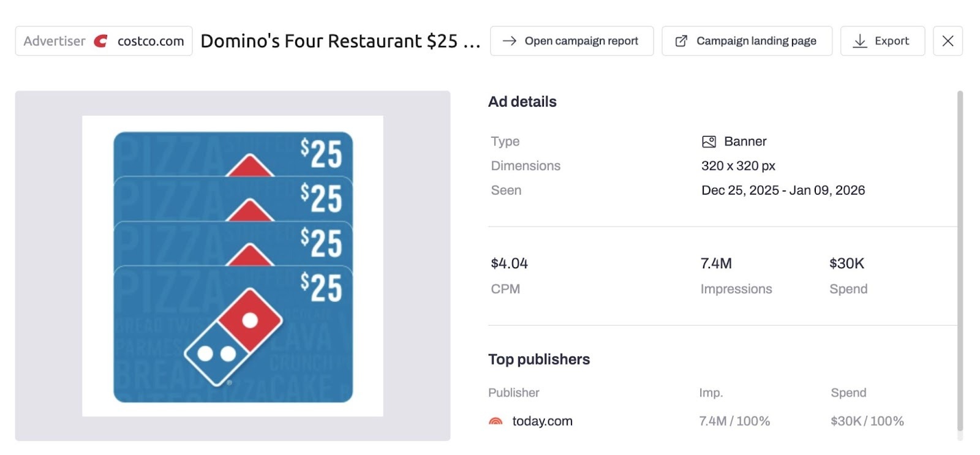Dismiss the panel with the X icon
980x455 pixels.
(x=948, y=40)
